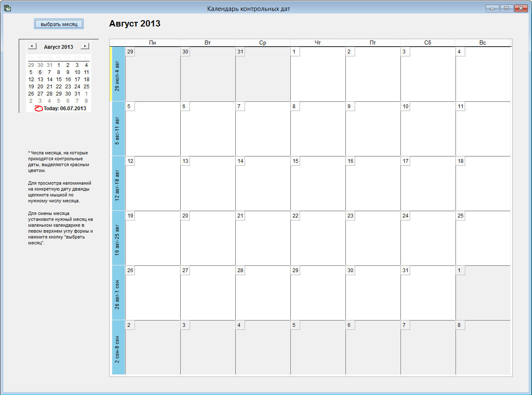
Task: Open August 16 cell in main calendar
Action: (373, 183)
